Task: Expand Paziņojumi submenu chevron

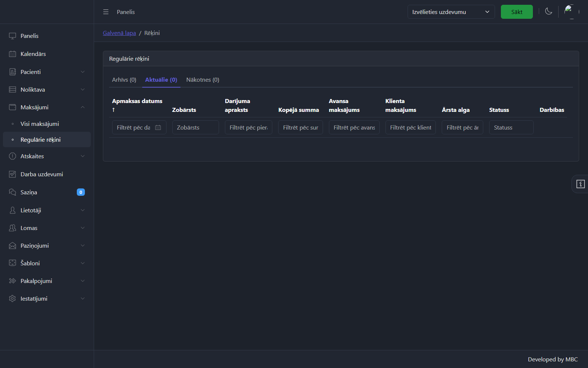Action: [83, 245]
